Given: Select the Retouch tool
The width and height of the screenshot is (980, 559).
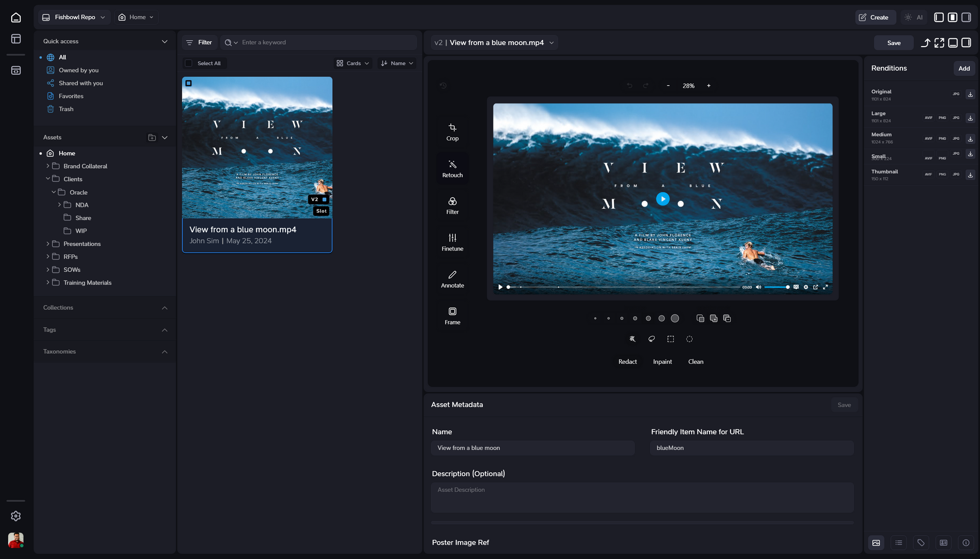Looking at the screenshot, I should pos(452,169).
